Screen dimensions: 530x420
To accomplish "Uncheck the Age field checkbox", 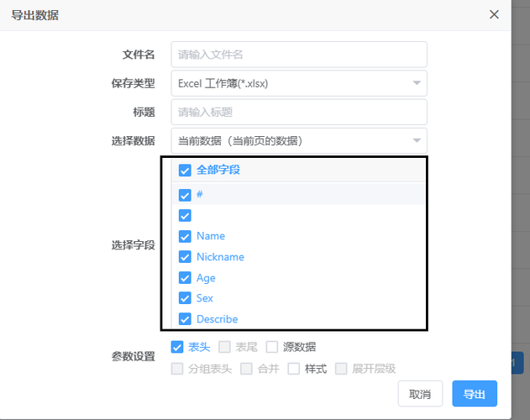I will click(185, 278).
